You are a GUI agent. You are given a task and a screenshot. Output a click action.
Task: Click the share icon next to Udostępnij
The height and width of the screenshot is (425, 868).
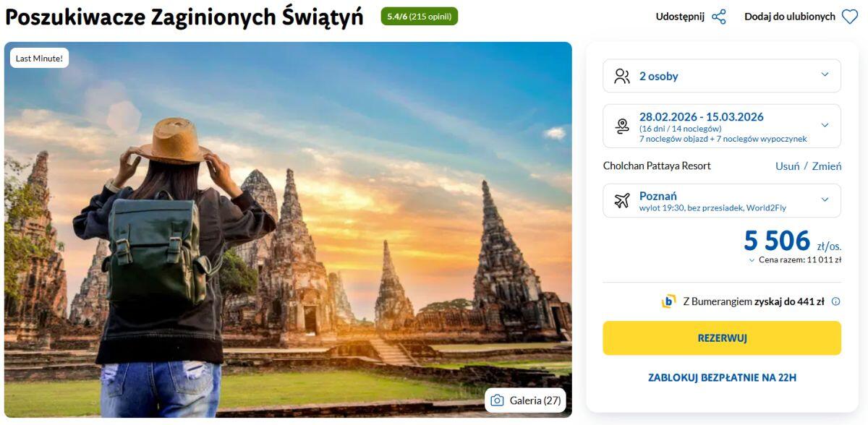[718, 17]
